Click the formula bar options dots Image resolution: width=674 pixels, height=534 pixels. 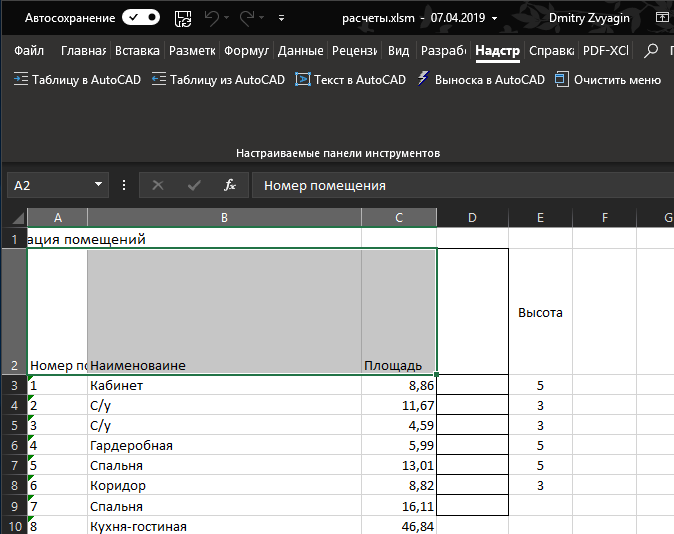point(124,185)
